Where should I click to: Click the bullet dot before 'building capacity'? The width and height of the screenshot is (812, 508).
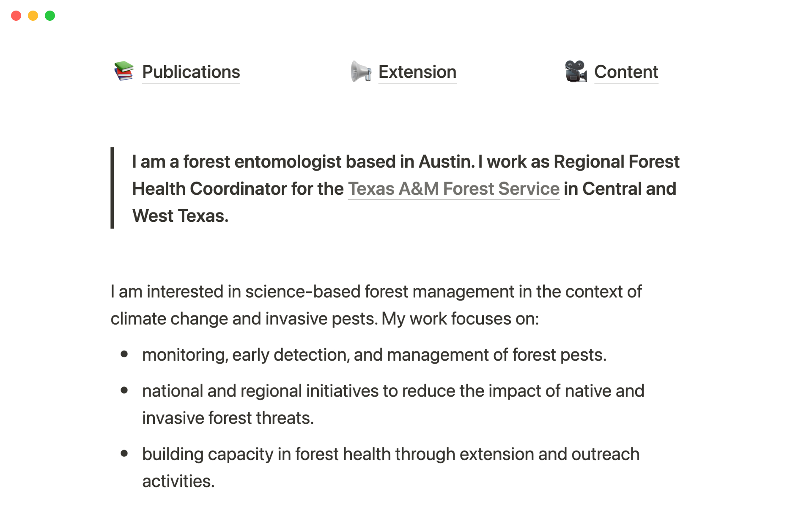[124, 453]
